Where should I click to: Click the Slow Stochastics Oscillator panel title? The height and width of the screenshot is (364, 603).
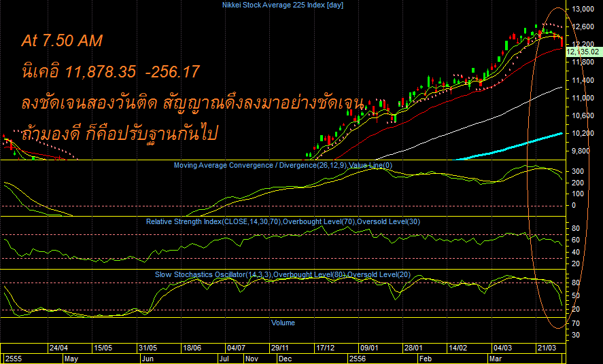coord(283,274)
